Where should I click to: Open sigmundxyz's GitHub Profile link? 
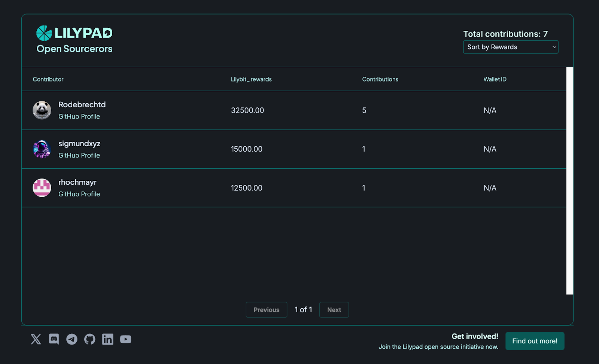[79, 155]
